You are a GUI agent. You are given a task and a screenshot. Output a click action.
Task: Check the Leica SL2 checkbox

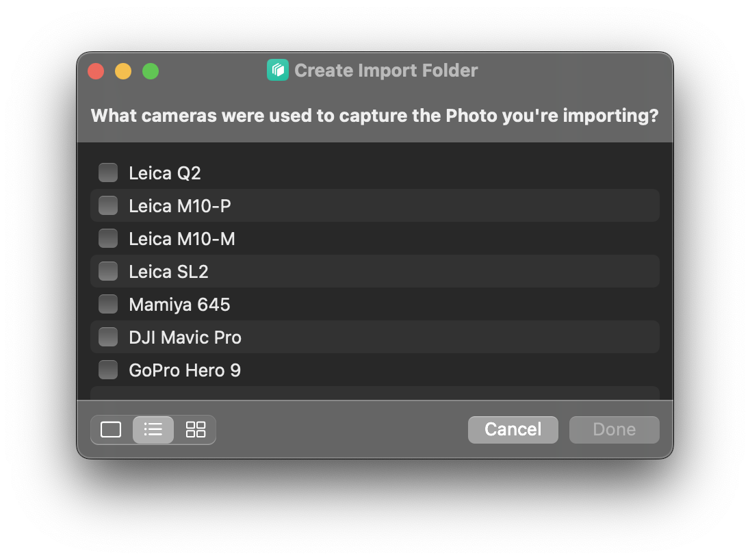tap(107, 271)
